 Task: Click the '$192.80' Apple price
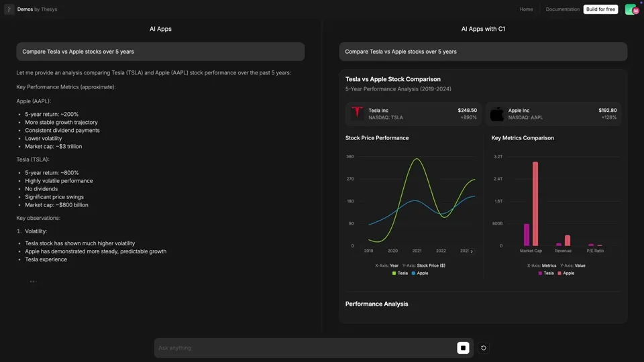(608, 111)
